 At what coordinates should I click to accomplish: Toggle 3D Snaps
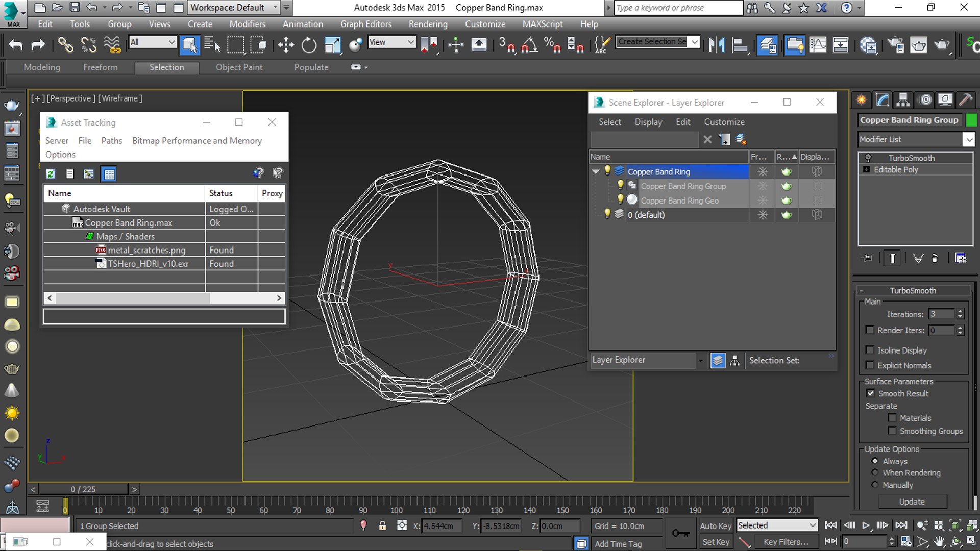point(507,45)
